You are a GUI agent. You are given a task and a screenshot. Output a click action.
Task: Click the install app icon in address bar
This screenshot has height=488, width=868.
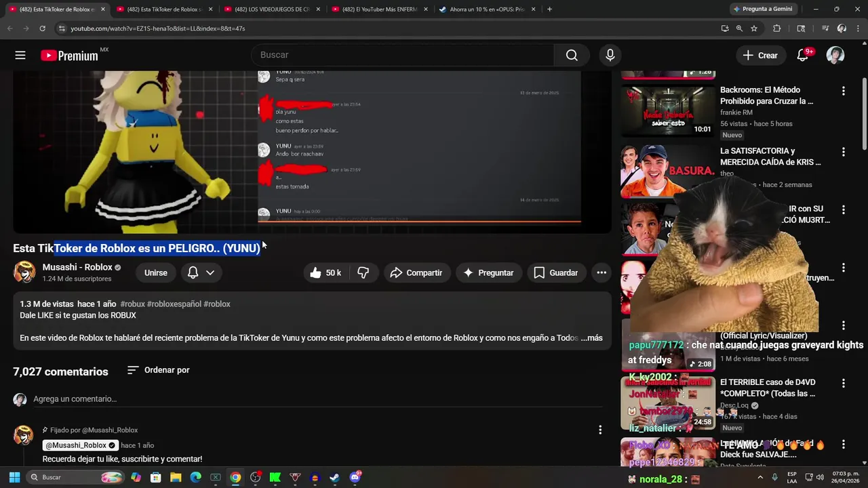coord(725,28)
